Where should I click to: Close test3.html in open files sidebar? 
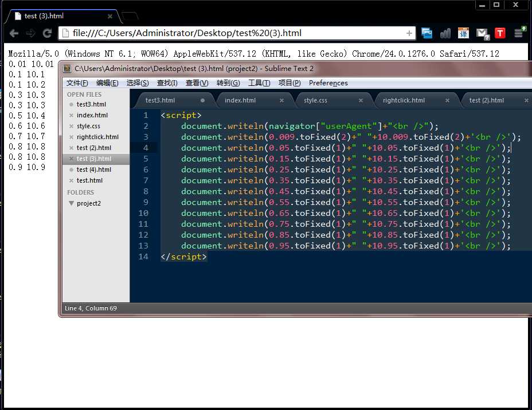[x=71, y=104]
